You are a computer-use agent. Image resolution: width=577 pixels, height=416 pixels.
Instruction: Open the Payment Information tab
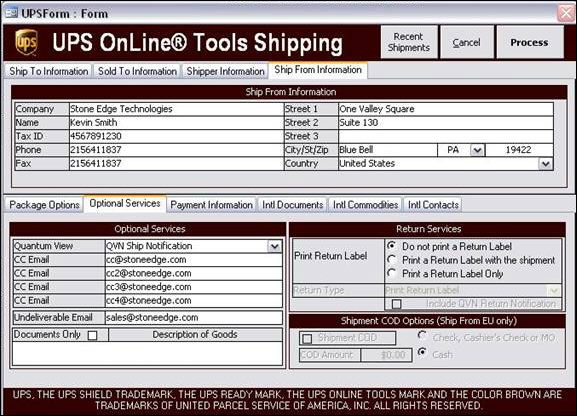pos(211,205)
